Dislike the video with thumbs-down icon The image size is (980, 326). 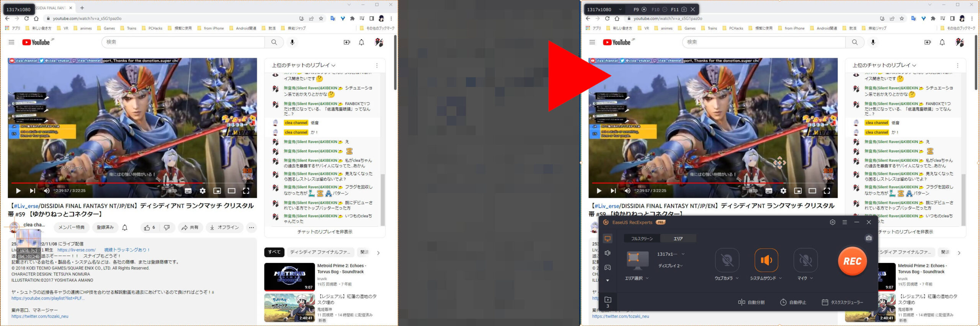tap(167, 227)
